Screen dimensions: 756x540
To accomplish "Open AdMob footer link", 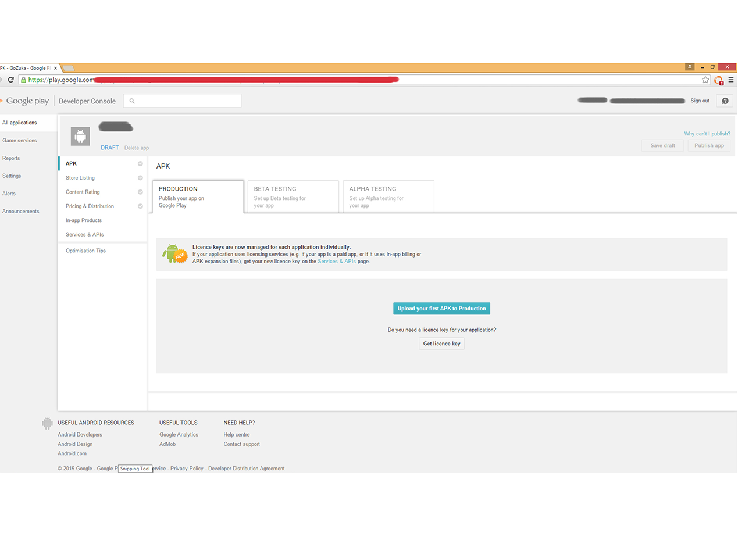I will click(x=167, y=444).
